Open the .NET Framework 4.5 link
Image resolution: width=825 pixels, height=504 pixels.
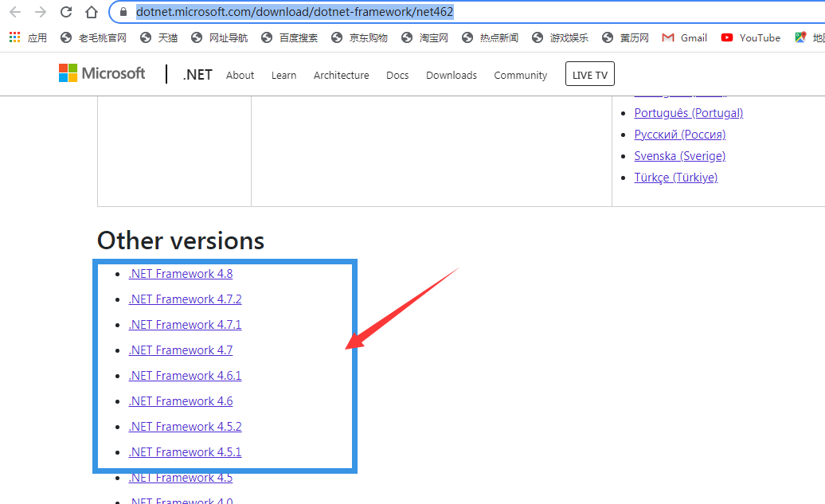pos(181,478)
